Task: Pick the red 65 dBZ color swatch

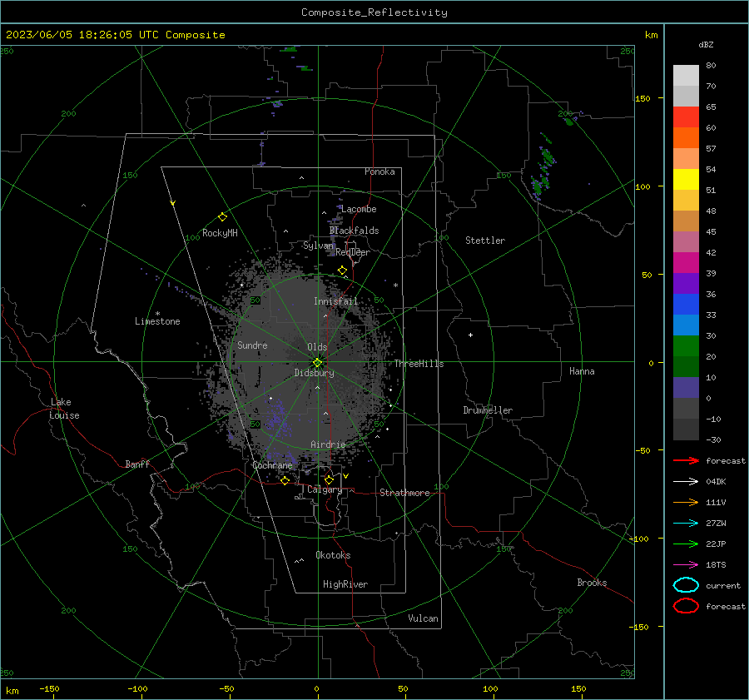Action: [686, 117]
